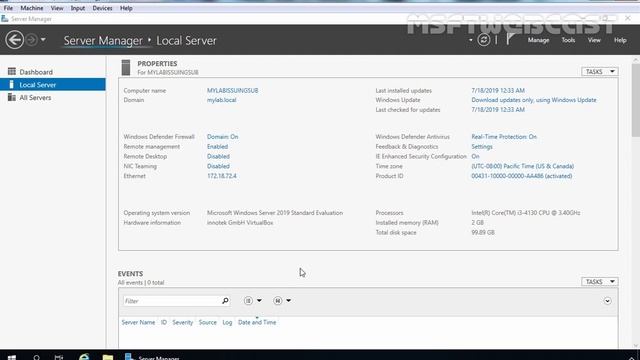
Task: Open the saved queries dropdown
Action: (x=282, y=301)
